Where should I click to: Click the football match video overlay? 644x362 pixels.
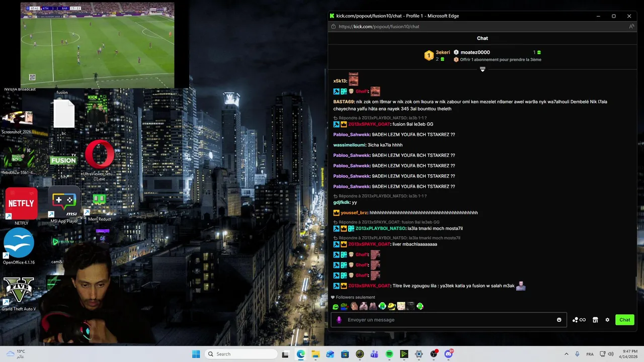(x=97, y=45)
